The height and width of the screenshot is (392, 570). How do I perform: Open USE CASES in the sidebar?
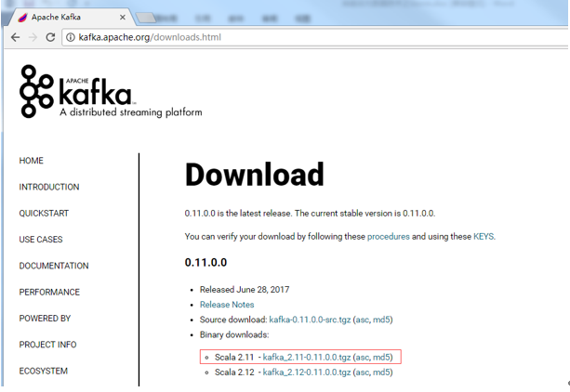(41, 240)
